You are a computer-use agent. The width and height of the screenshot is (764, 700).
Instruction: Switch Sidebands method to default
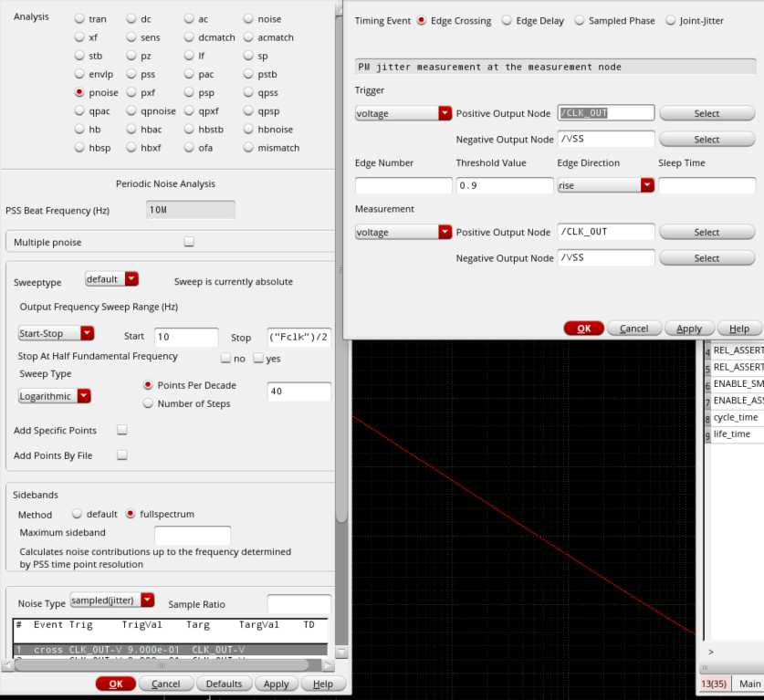(x=78, y=515)
